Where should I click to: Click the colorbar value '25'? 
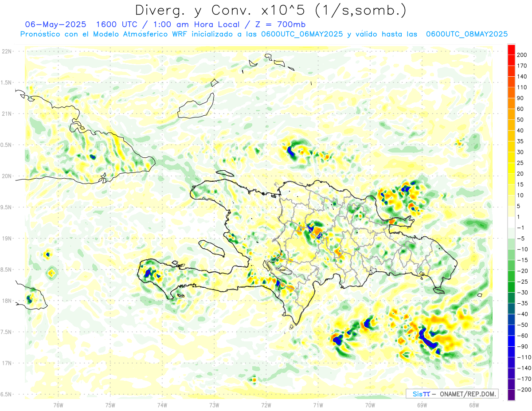(x=520, y=163)
